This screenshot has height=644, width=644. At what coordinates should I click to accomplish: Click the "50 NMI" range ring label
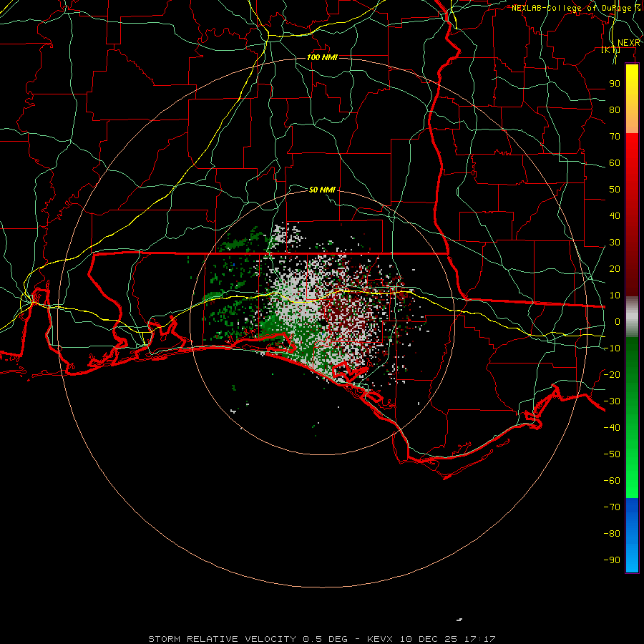pos(322,190)
